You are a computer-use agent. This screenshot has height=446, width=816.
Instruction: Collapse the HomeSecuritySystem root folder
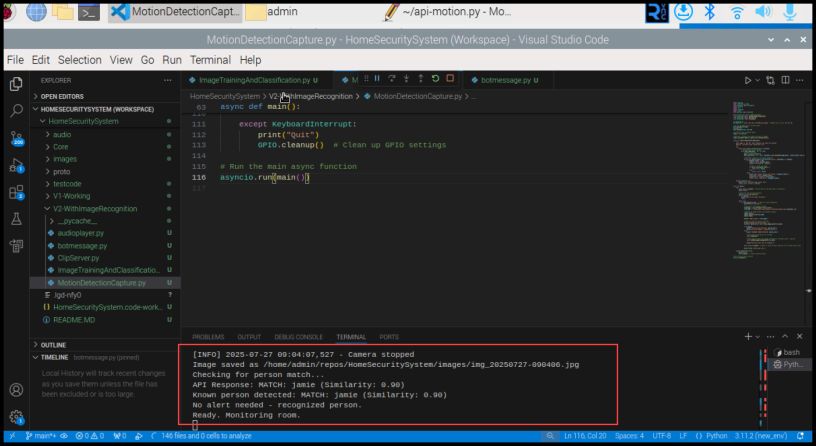(x=83, y=121)
